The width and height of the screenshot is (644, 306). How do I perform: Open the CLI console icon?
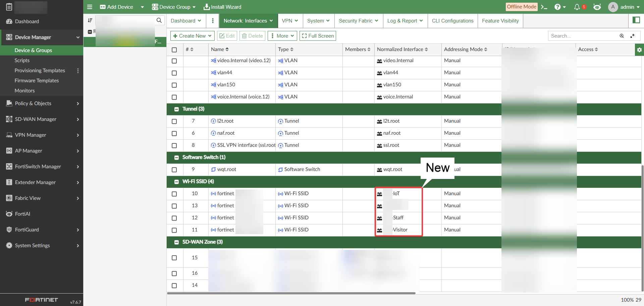coord(544,7)
